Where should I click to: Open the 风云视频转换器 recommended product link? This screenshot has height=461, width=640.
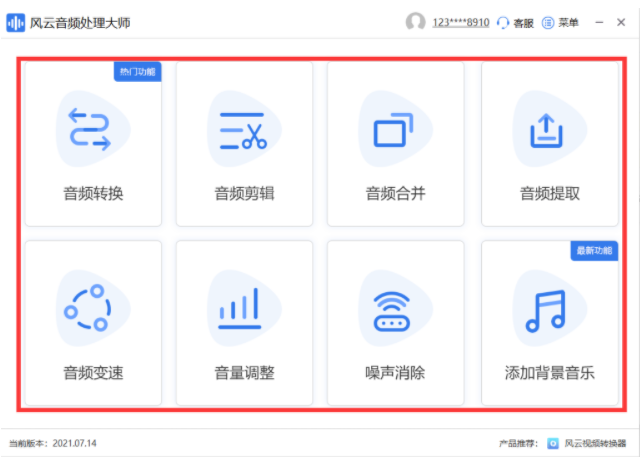click(x=595, y=443)
